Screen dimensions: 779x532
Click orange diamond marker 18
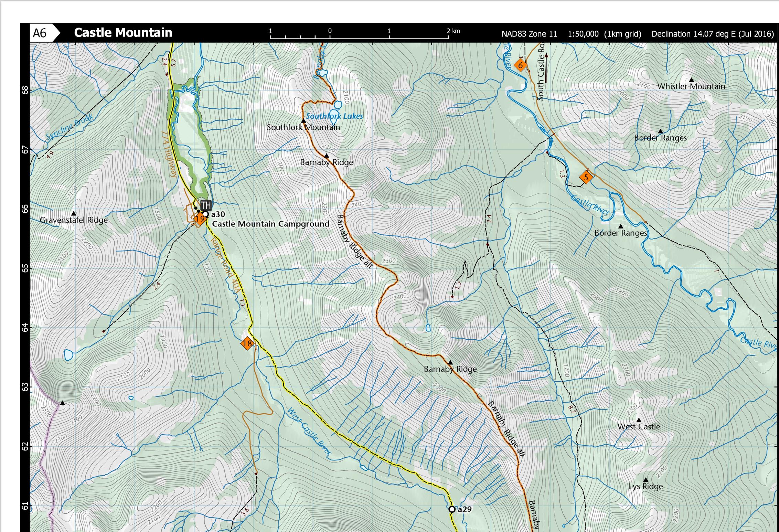[247, 343]
